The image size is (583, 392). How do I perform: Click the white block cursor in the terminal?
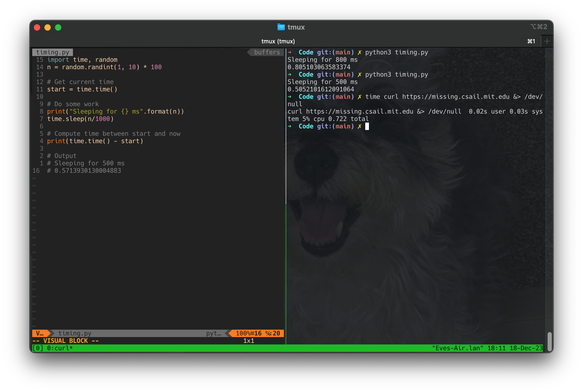coord(367,126)
